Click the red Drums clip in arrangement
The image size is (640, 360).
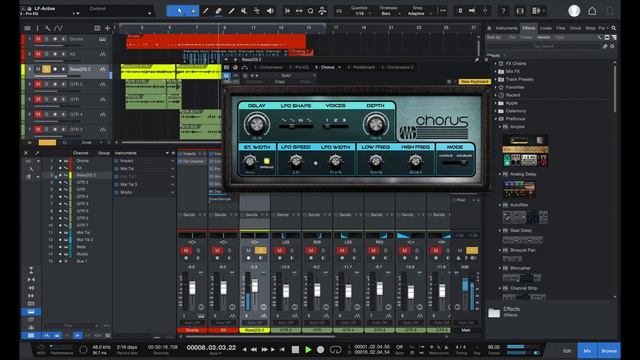pyautogui.click(x=216, y=41)
